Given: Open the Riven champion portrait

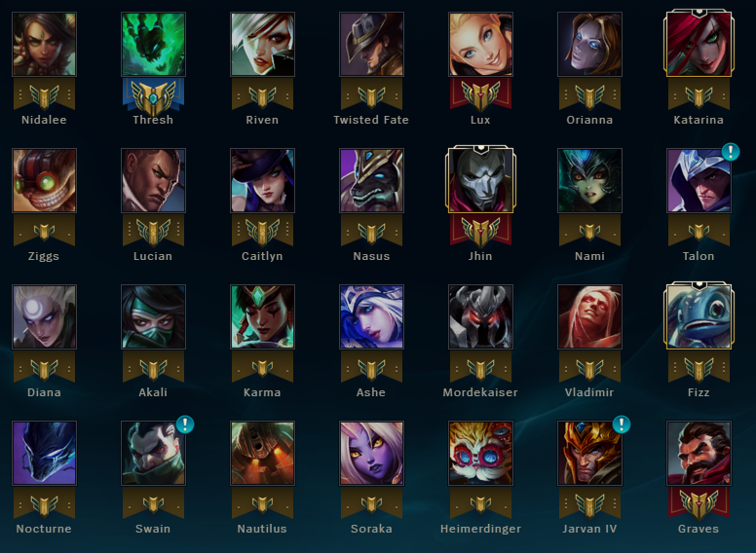Looking at the screenshot, I should 262,45.
